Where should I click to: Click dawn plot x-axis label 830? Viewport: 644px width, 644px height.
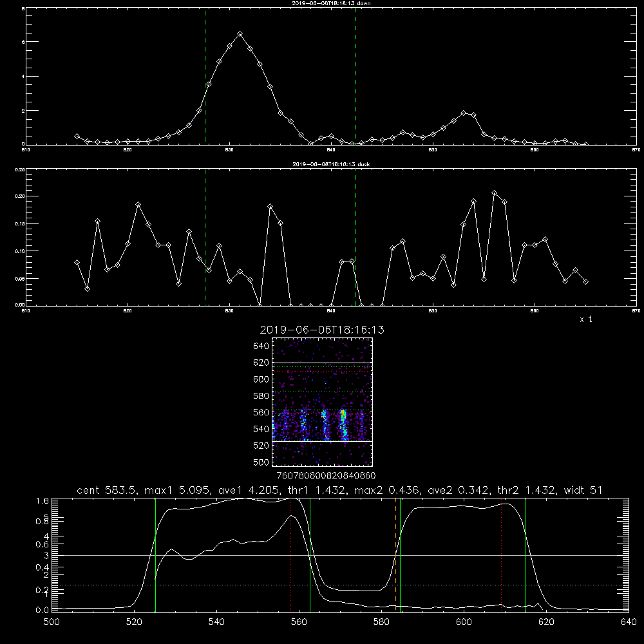click(229, 150)
